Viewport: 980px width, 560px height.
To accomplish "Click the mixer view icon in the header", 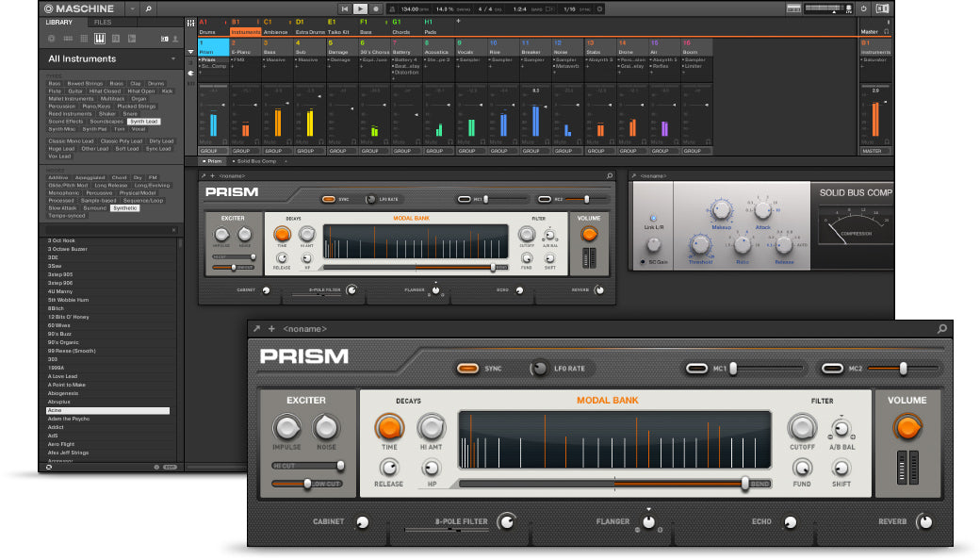I will [x=793, y=8].
